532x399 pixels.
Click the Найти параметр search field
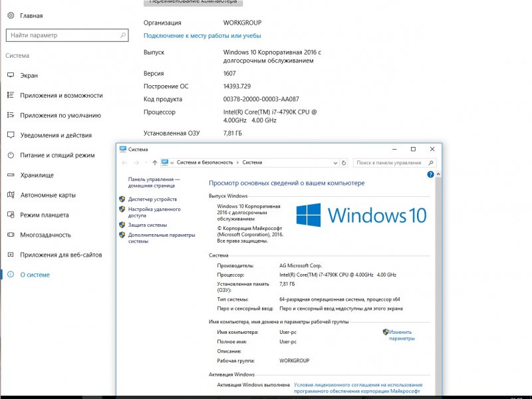tap(67, 35)
